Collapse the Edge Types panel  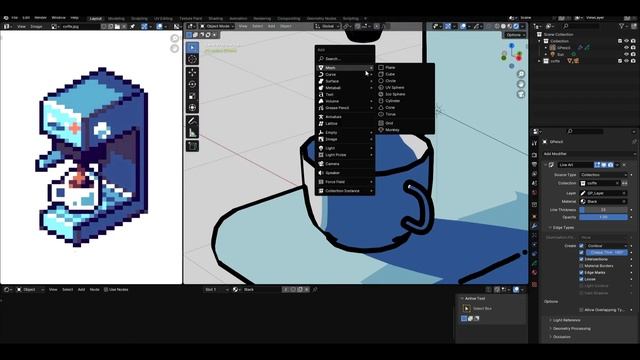[x=563, y=227]
